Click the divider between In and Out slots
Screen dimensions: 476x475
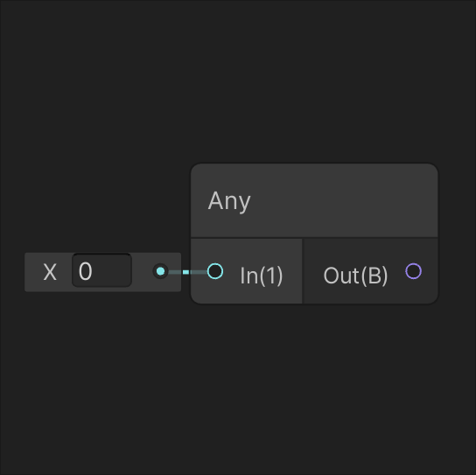click(x=303, y=270)
